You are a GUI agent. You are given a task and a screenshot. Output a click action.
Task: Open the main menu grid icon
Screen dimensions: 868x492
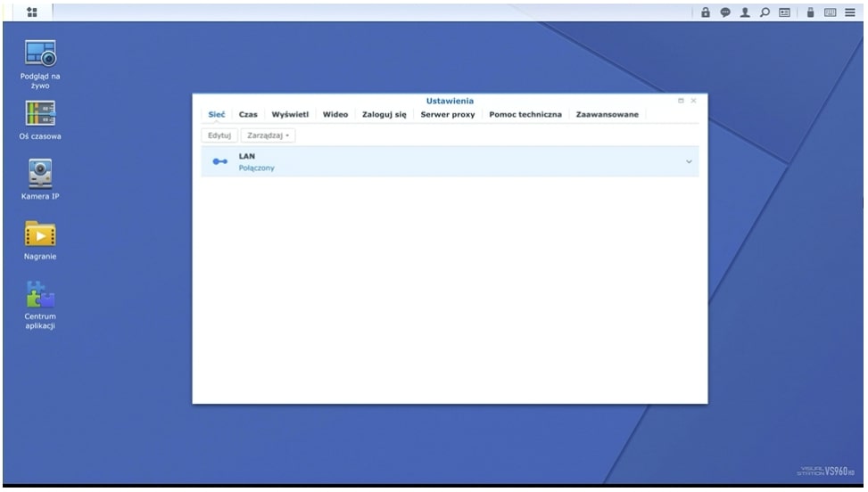pyautogui.click(x=32, y=12)
